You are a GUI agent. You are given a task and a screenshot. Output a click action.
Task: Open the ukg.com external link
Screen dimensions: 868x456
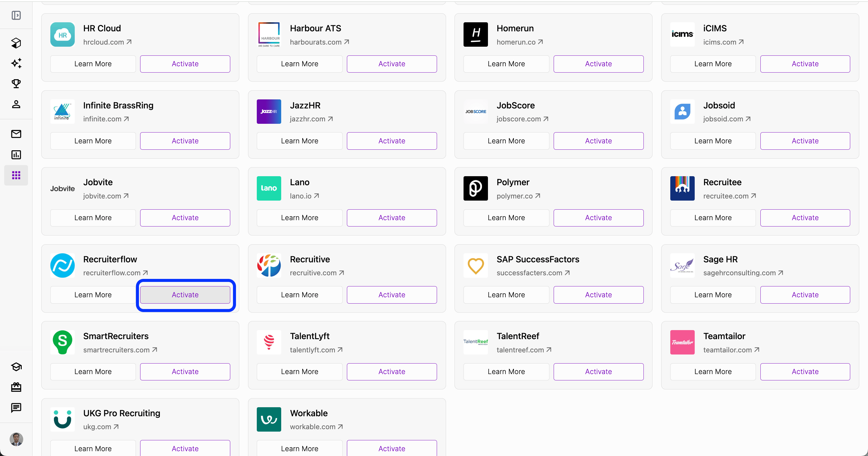(x=101, y=427)
